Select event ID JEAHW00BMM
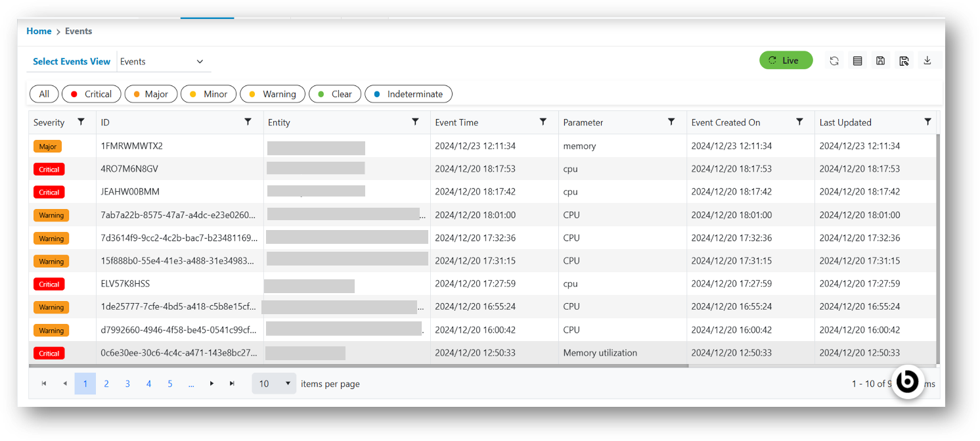 [x=130, y=192]
